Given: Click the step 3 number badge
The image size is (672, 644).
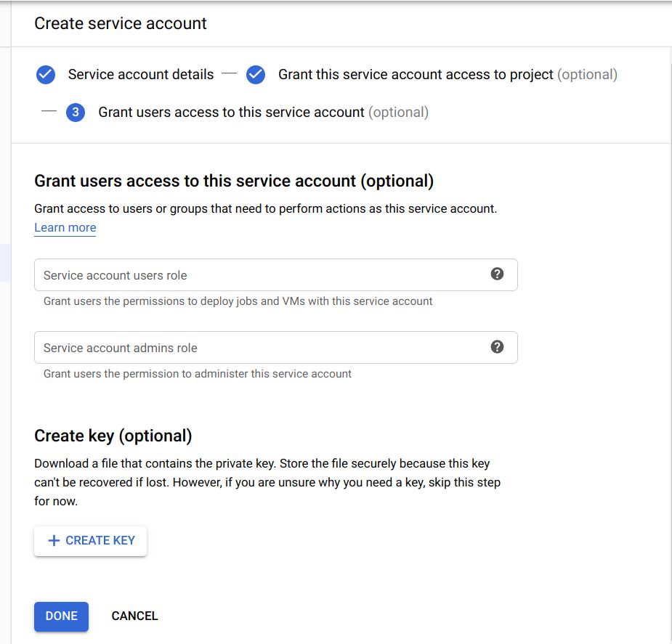Looking at the screenshot, I should pos(76,113).
